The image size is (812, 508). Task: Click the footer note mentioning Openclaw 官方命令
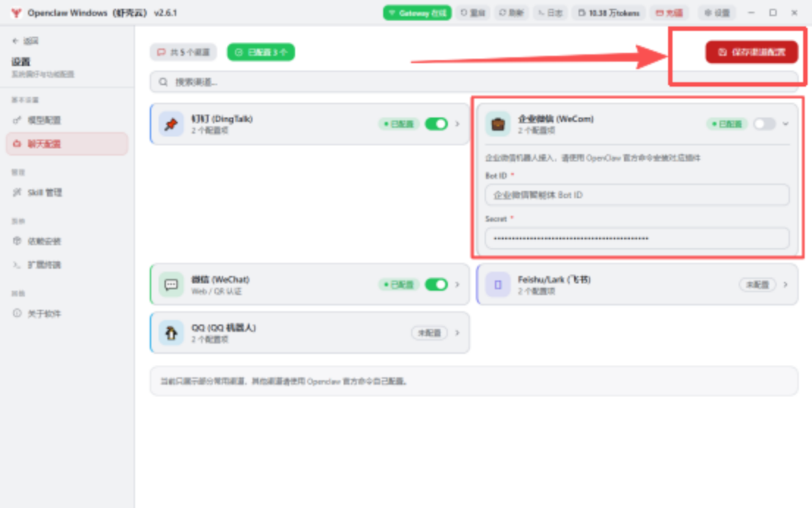click(284, 382)
